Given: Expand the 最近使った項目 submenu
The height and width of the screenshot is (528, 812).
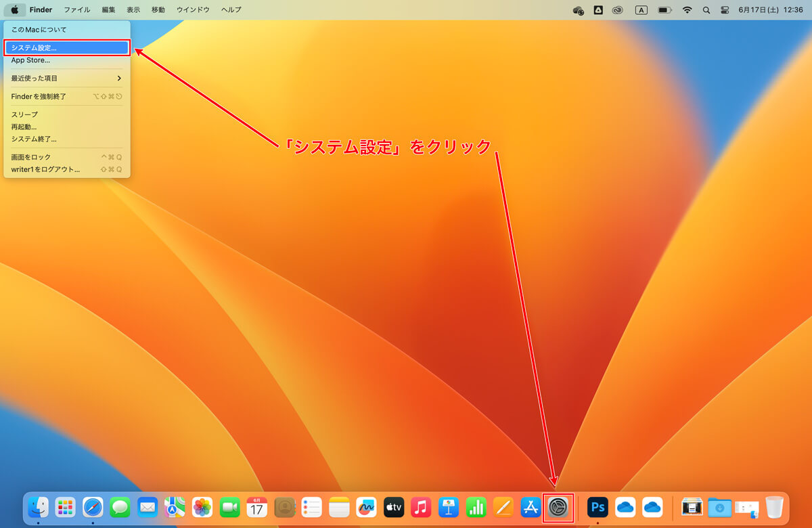Looking at the screenshot, I should tap(66, 79).
